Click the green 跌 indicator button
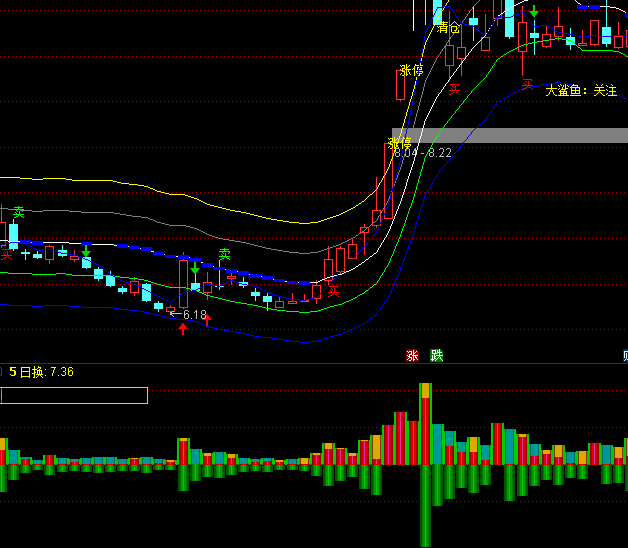Image resolution: width=628 pixels, height=548 pixels. click(436, 355)
